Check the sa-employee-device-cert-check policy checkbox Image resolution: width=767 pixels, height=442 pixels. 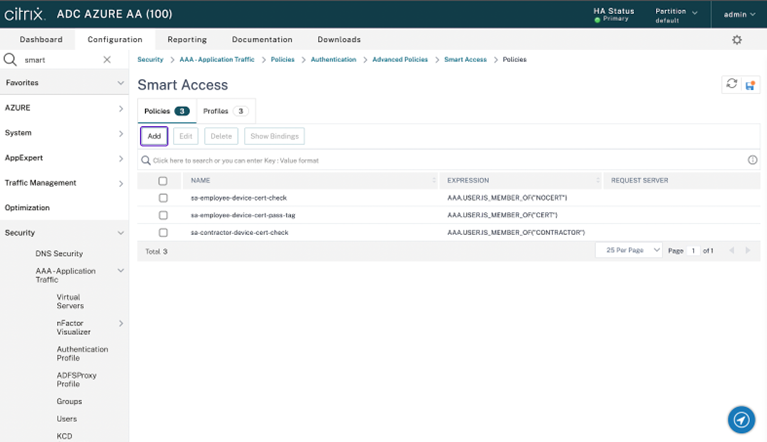click(163, 198)
